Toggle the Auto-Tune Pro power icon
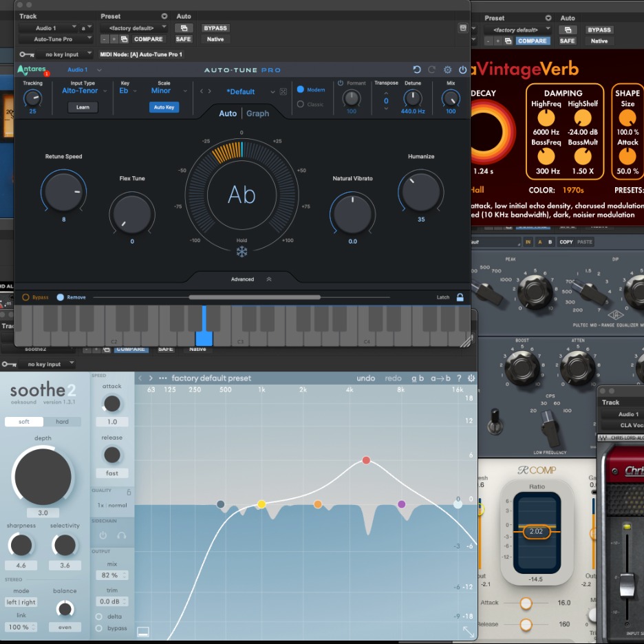Image resolution: width=644 pixels, height=644 pixels. click(462, 69)
